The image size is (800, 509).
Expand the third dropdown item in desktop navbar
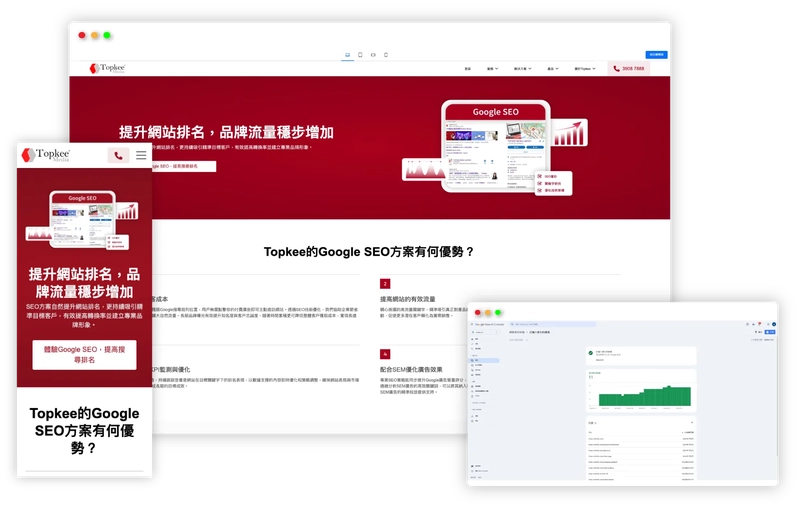[521, 69]
